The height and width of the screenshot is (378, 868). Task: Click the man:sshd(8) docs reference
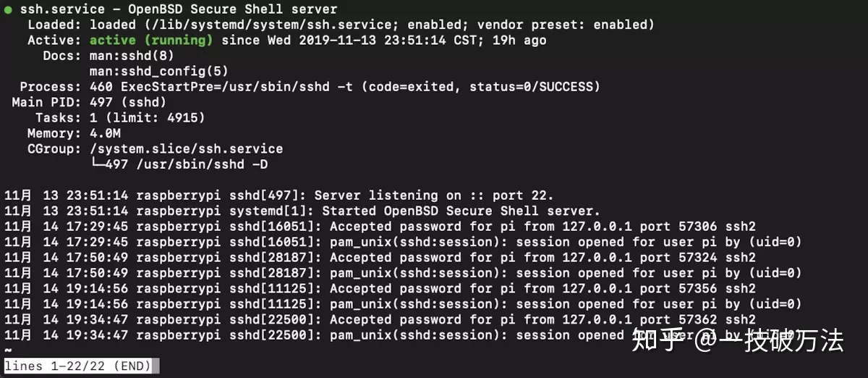[132, 55]
